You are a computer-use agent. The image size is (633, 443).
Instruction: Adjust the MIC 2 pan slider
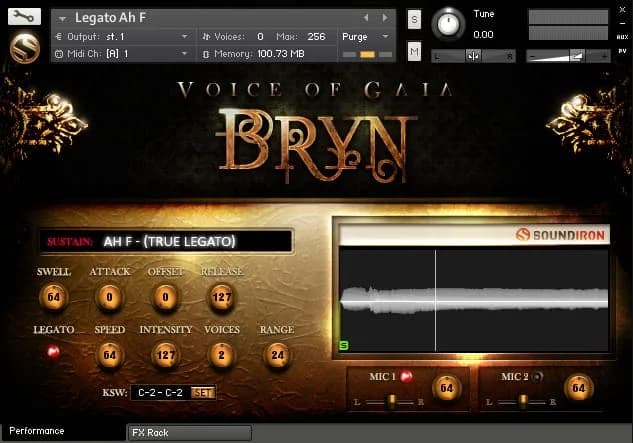(522, 402)
